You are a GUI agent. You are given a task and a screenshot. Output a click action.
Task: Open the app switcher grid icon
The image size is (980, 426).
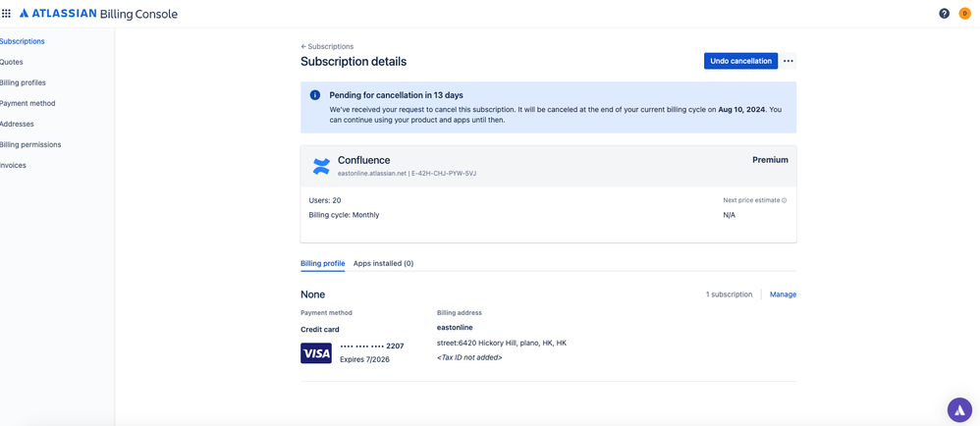[6, 13]
